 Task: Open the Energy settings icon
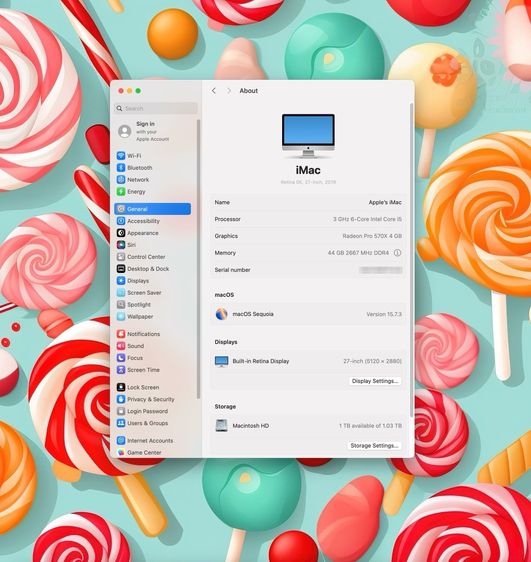tap(121, 191)
